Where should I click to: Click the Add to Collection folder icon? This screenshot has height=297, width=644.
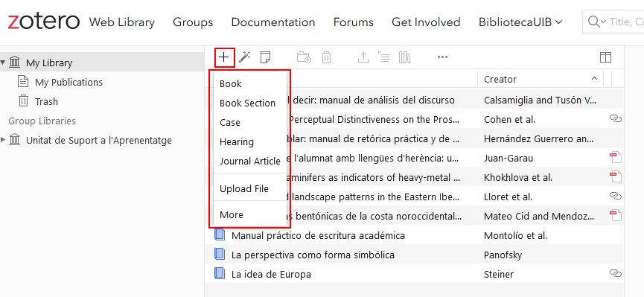click(x=304, y=57)
